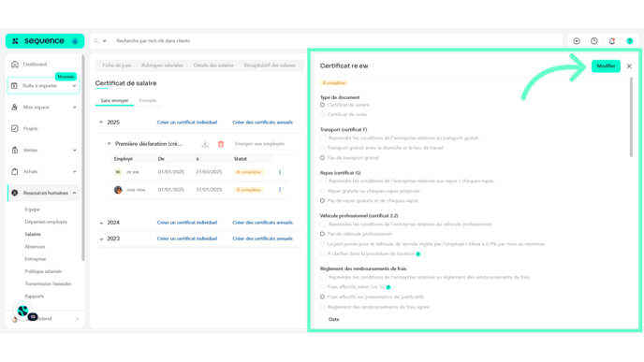Open three-dot menu for re ew row
The height and width of the screenshot is (362, 644).
280,172
